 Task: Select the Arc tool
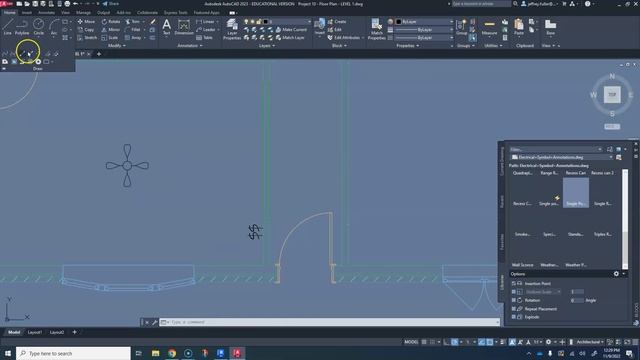(54, 27)
